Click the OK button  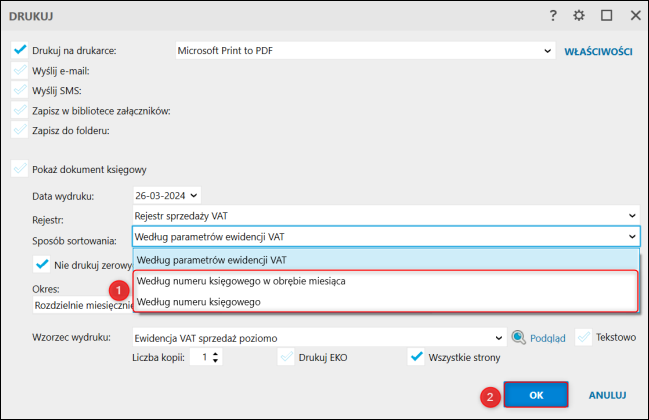coord(536,395)
